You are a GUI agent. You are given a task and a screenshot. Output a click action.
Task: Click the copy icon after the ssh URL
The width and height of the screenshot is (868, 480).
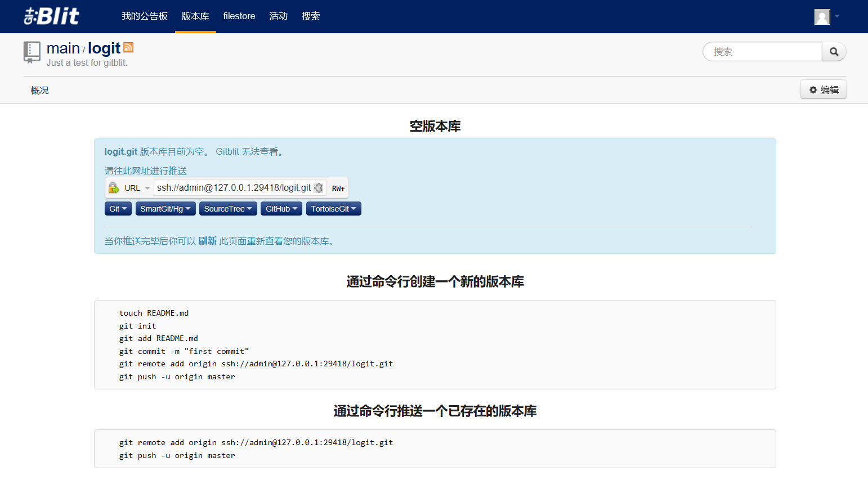tap(319, 187)
